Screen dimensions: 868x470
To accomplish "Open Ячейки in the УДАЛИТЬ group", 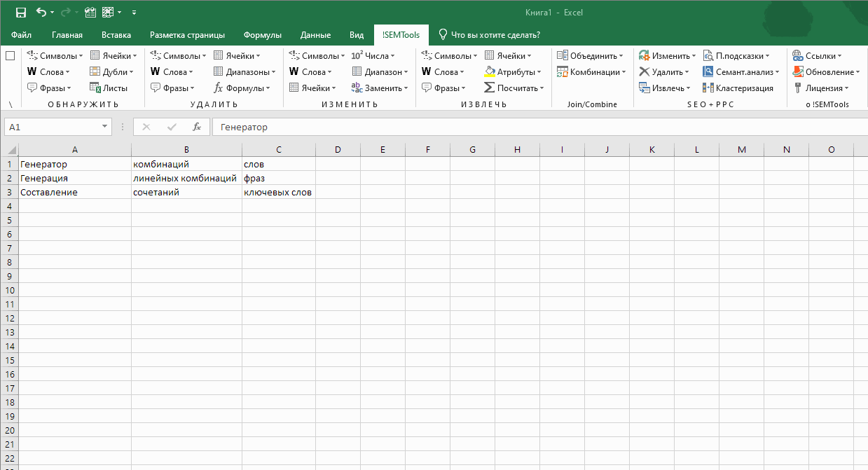I will click(x=237, y=55).
